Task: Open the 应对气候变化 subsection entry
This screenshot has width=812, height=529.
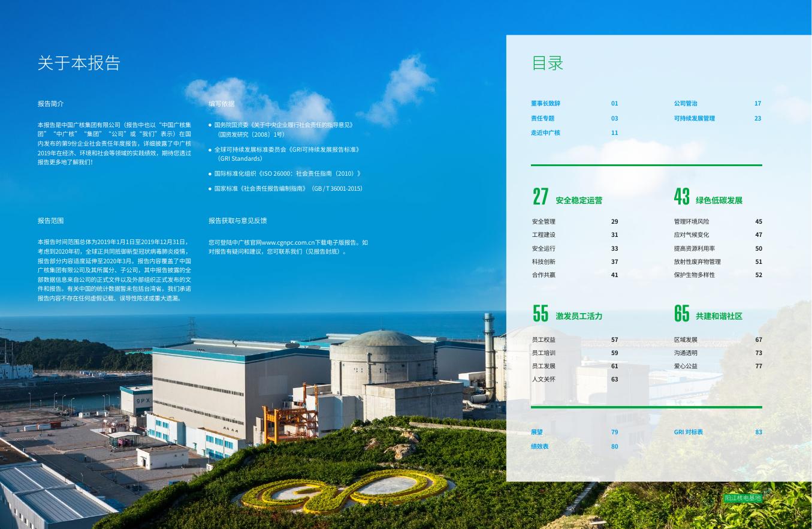Action: coord(691,235)
